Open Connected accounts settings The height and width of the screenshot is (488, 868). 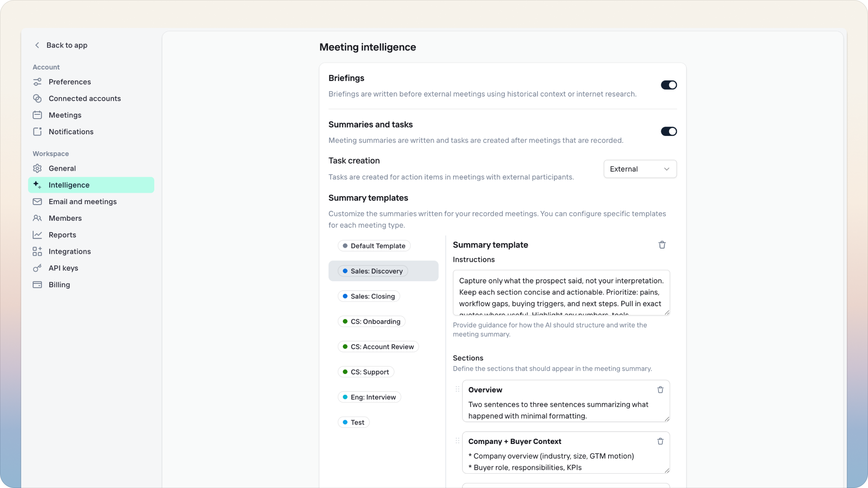[91, 98]
